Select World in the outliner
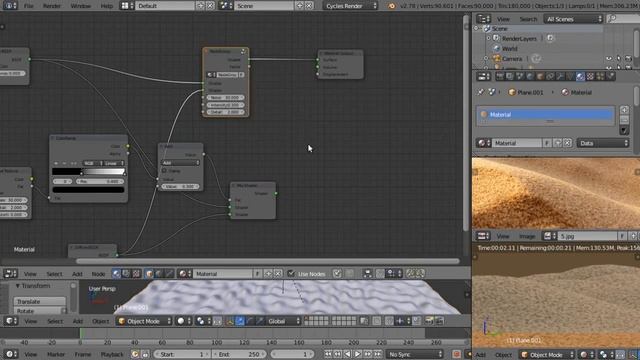The image size is (640, 360). point(510,49)
